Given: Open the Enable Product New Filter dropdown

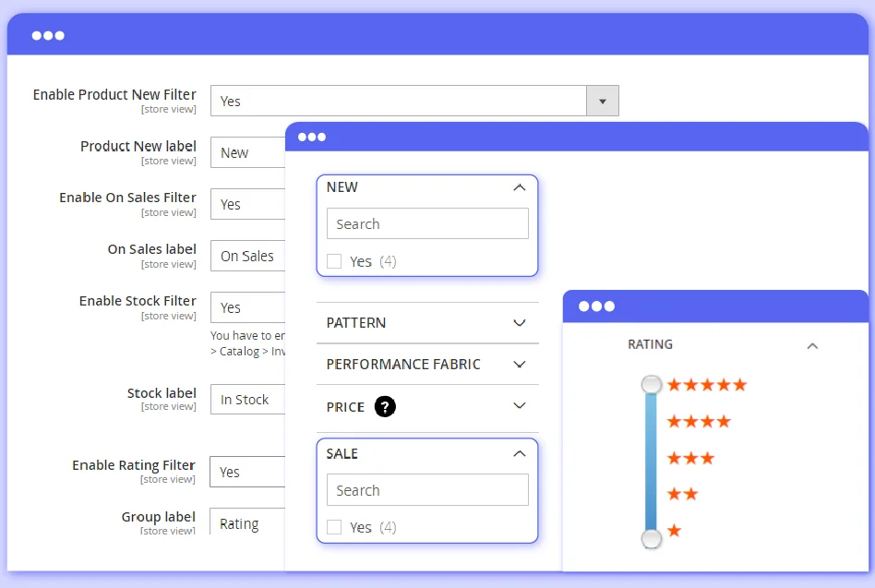Looking at the screenshot, I should (x=602, y=101).
